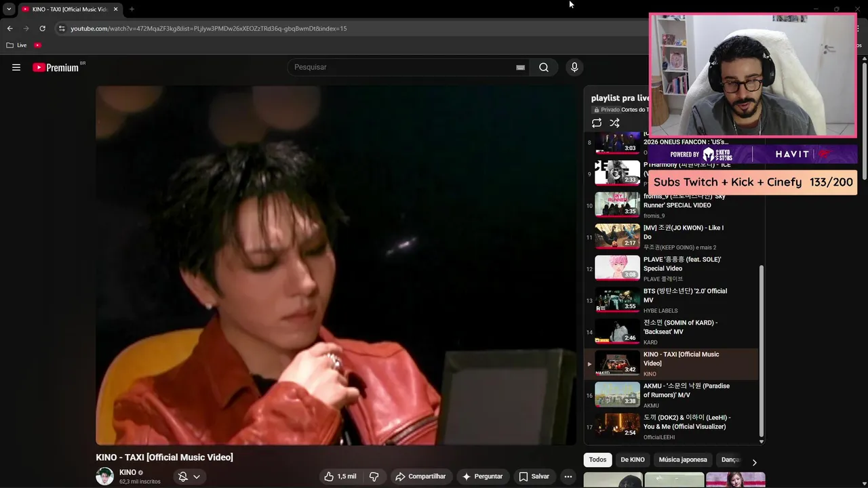The image size is (868, 488).
Task: Click the playlist panel scrollbar
Action: 761,350
